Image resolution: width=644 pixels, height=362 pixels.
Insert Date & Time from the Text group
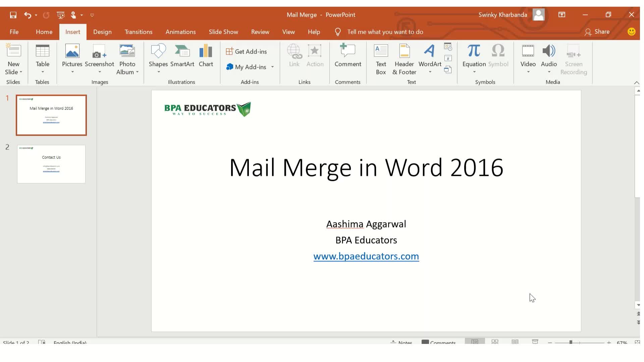click(x=448, y=47)
